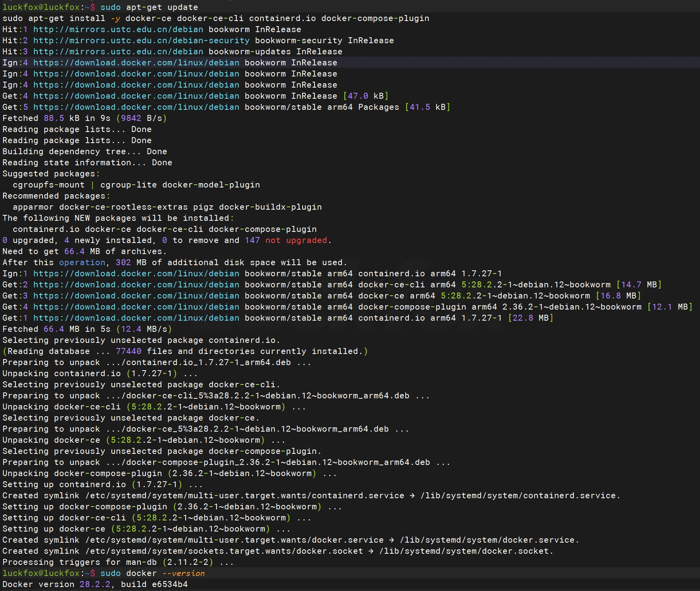Click the 'luckfox@luckfox' prompt on the first line
The image size is (700, 591).
point(41,7)
